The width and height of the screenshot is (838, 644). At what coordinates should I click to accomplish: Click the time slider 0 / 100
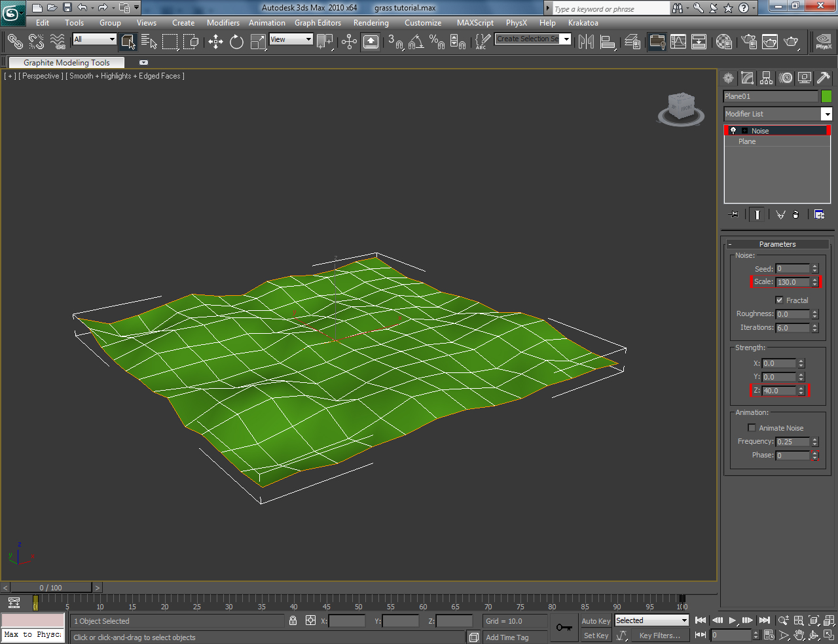coord(50,588)
